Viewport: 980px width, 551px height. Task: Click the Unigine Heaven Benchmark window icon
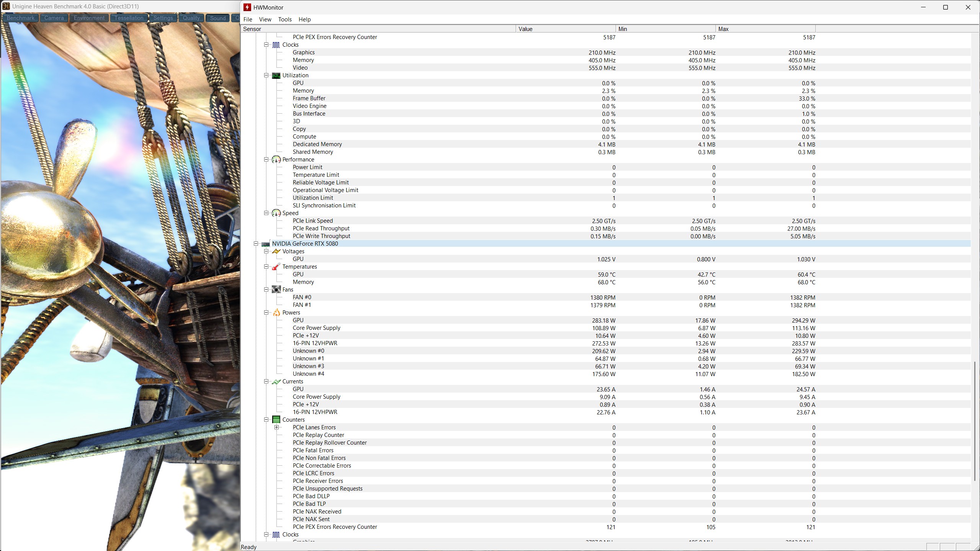point(6,6)
